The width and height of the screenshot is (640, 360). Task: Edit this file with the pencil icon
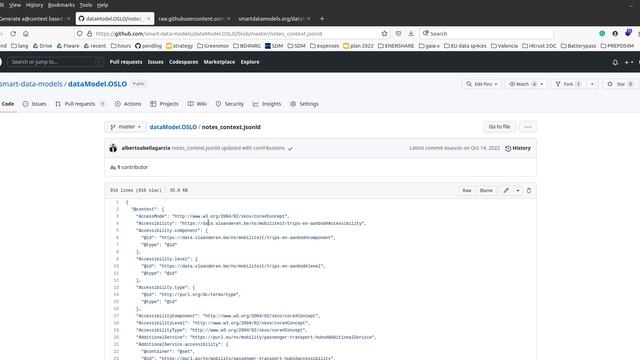(x=506, y=190)
